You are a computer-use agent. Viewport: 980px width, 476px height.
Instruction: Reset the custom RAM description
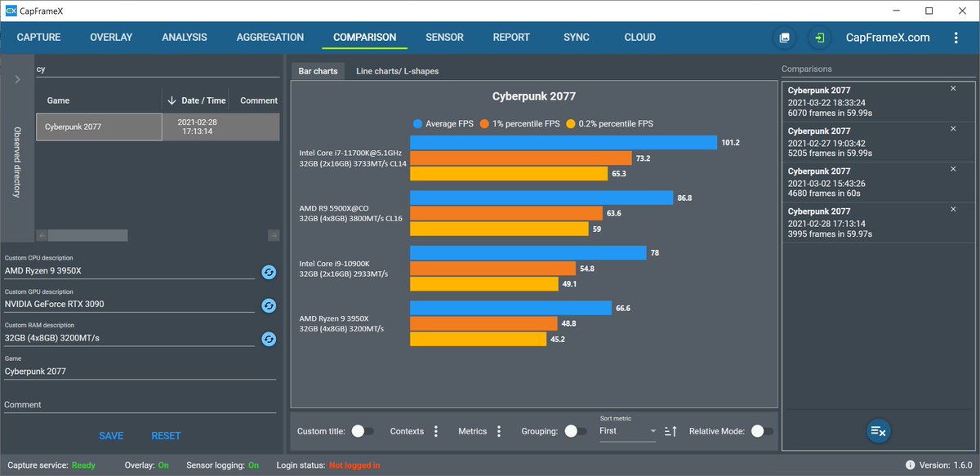coord(269,339)
